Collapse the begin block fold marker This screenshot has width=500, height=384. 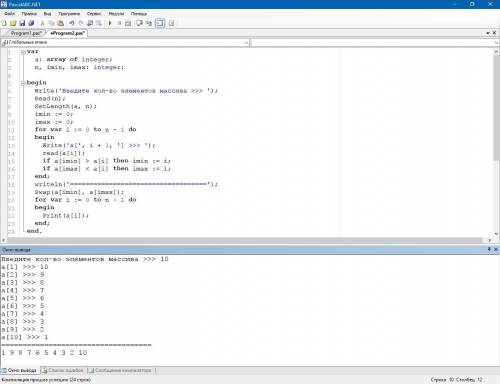[23, 83]
